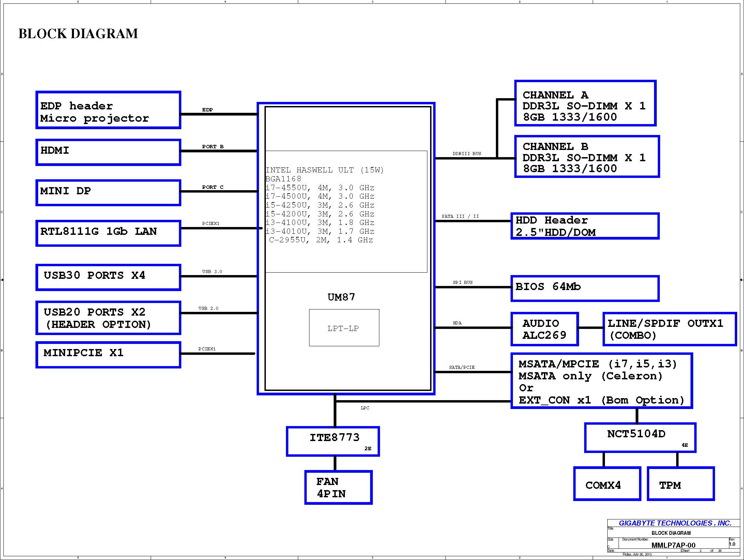
Task: Select the USB20 PORTS X2 header option block
Action: pyautogui.click(x=108, y=318)
